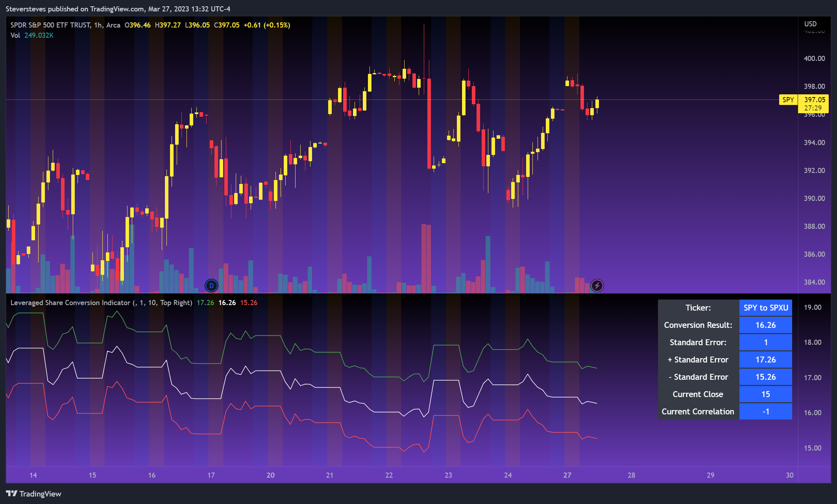The image size is (837, 504).
Task: Click the USD currency label on price axis
Action: [x=811, y=24]
